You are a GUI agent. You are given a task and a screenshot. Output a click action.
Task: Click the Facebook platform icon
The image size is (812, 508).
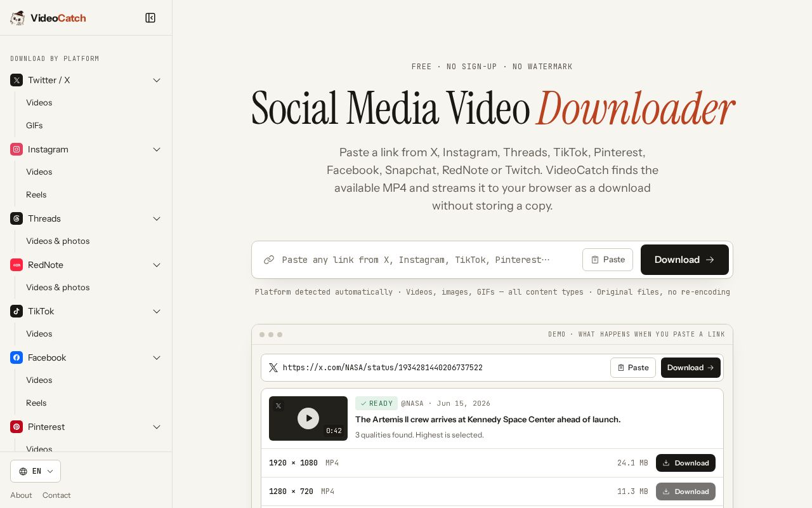click(x=16, y=358)
